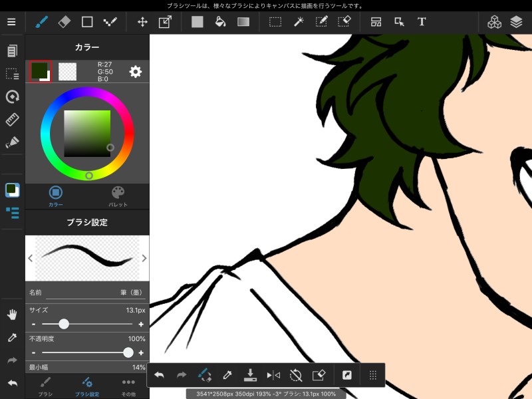The width and height of the screenshot is (532, 399).
Task: Click the brush stroke preview thumbnail
Action: click(87, 258)
